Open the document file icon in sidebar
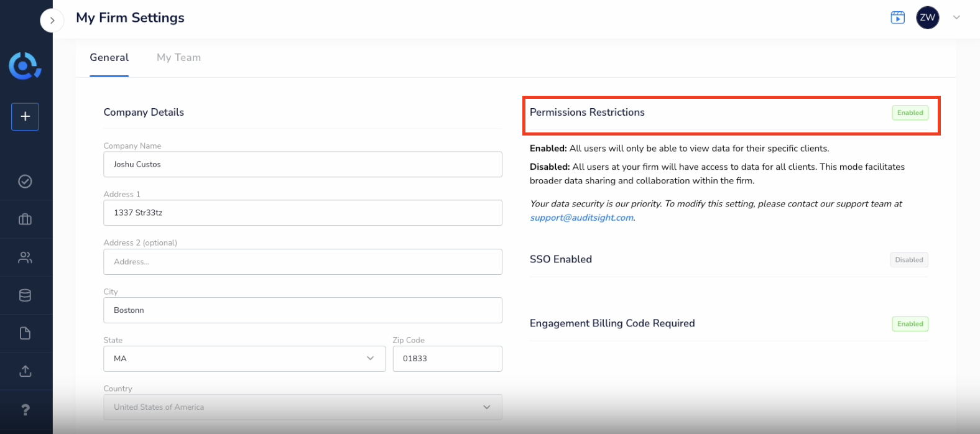Viewport: 980px width, 434px height. tap(25, 333)
